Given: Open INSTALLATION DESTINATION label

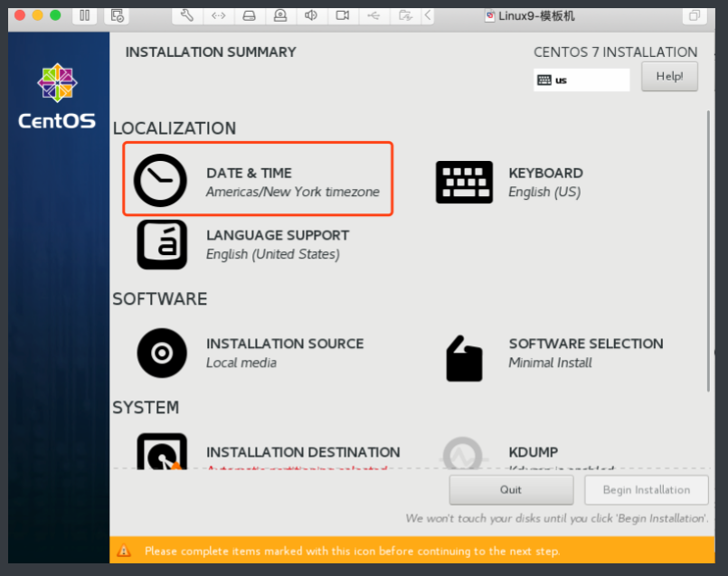Looking at the screenshot, I should click(303, 452).
